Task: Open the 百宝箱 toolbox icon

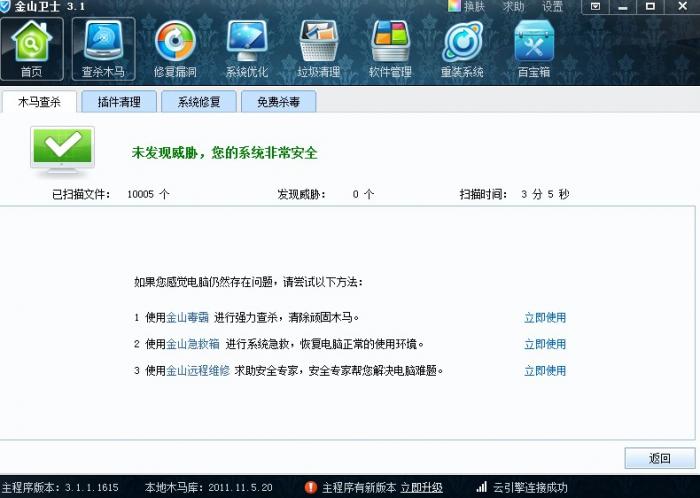Action: tap(534, 49)
